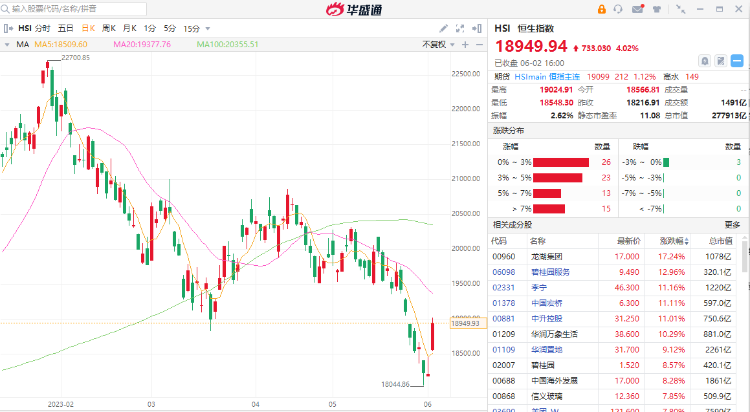Click the blue minus watchlist button
Screen dimensions: 750x412
point(737,61)
